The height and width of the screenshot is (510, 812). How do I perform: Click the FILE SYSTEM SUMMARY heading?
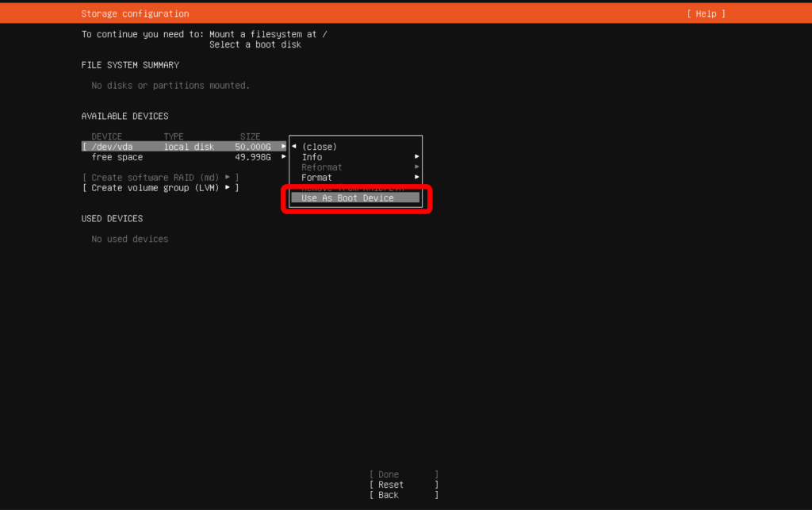[130, 65]
